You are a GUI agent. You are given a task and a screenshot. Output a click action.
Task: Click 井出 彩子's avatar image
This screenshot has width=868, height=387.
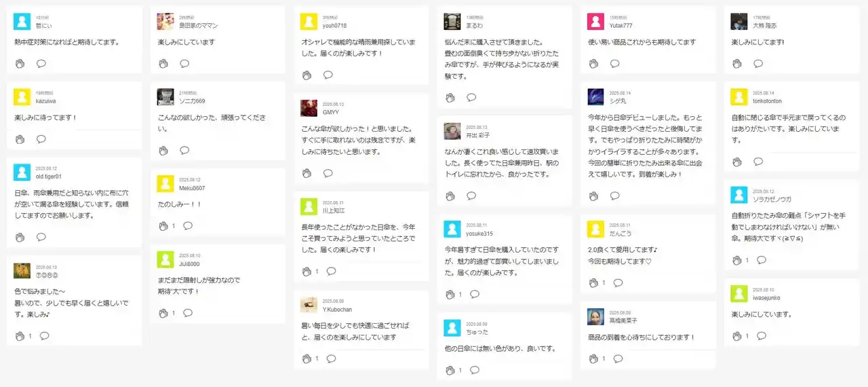pyautogui.click(x=452, y=131)
